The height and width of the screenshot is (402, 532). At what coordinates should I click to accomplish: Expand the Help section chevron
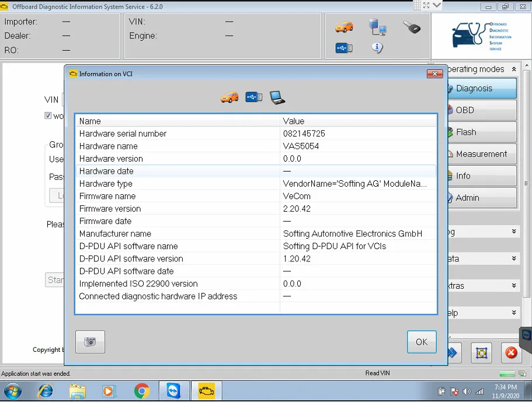coord(514,312)
